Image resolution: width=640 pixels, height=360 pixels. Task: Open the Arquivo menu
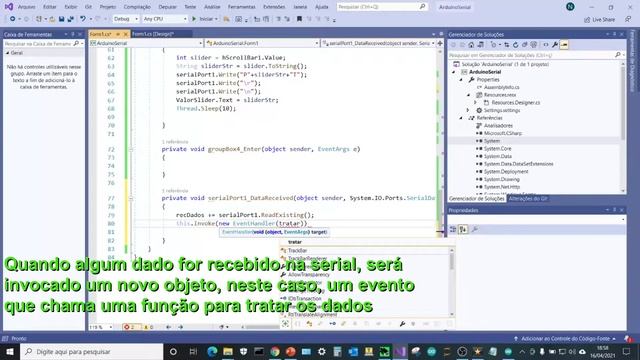click(27, 7)
